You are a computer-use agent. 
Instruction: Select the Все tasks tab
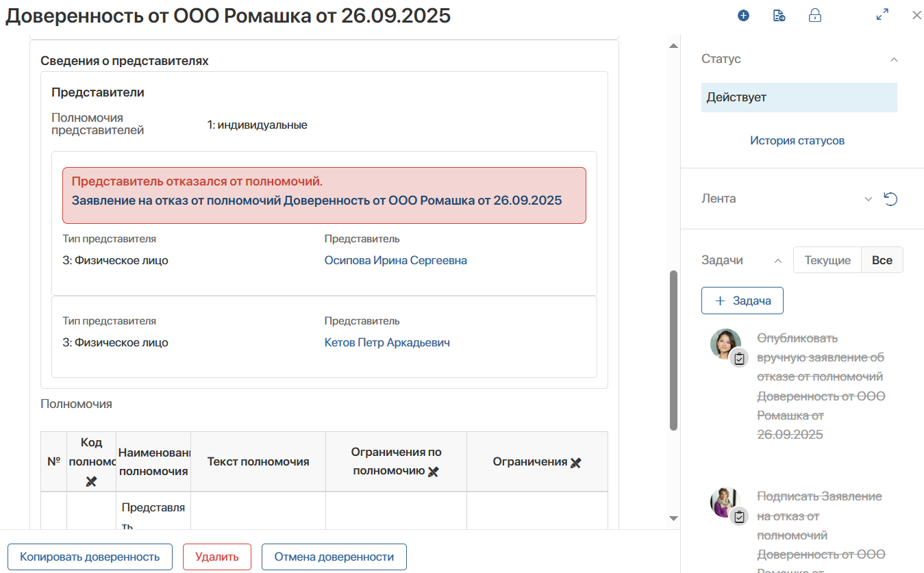(x=882, y=260)
